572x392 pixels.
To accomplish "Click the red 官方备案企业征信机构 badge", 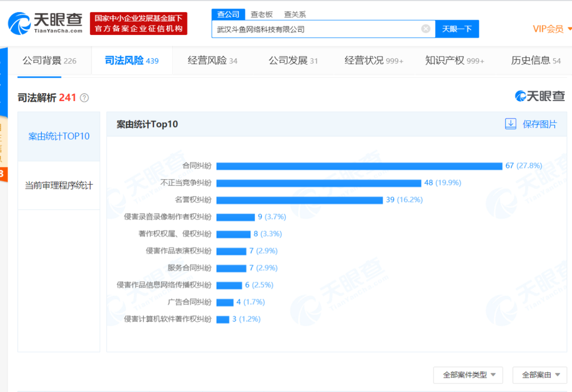I will pos(138,23).
